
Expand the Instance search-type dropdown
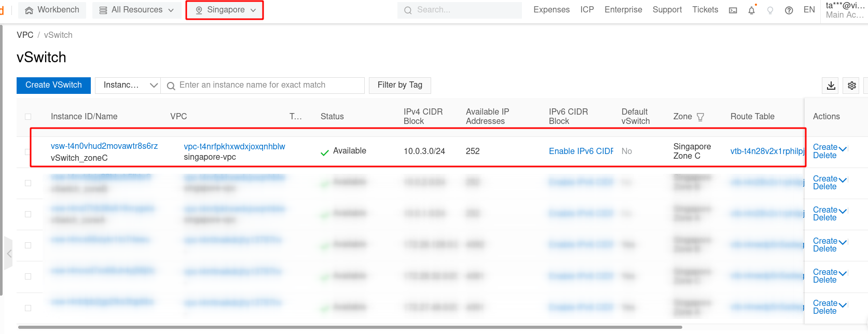tap(128, 85)
